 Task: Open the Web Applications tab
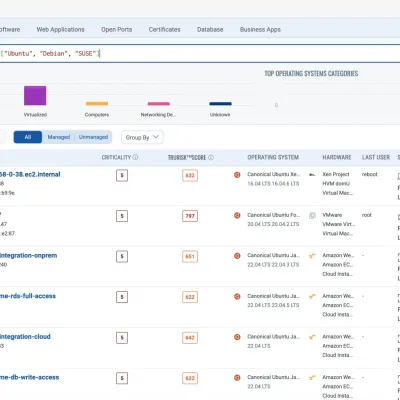coord(60,30)
